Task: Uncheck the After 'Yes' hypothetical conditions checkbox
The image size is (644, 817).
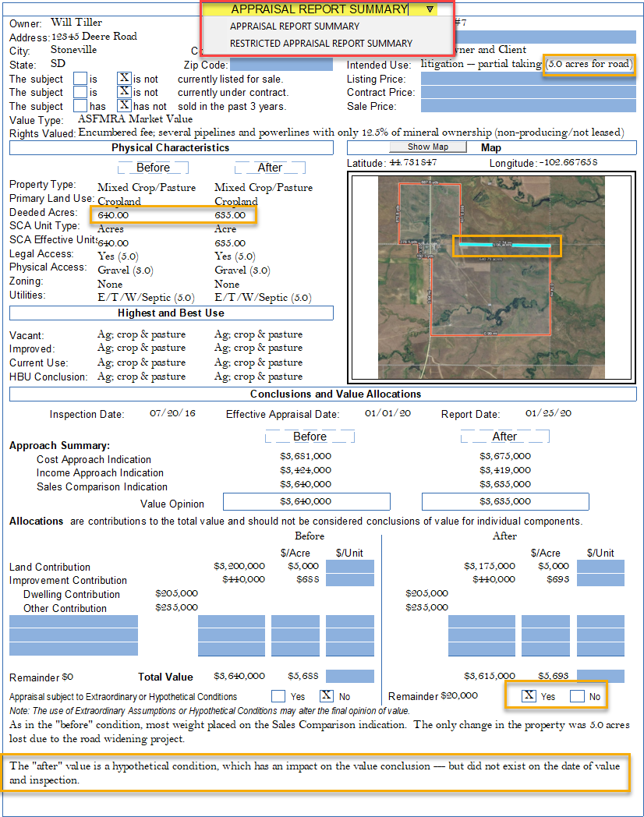Action: [529, 695]
